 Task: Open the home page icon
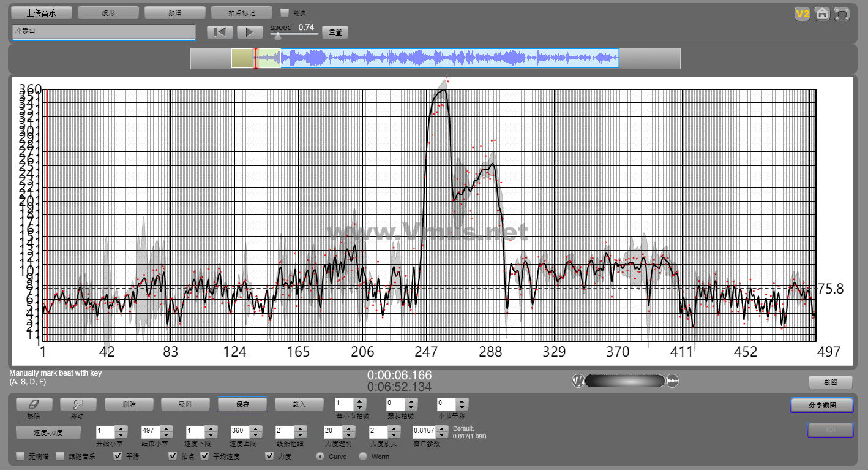click(822, 13)
